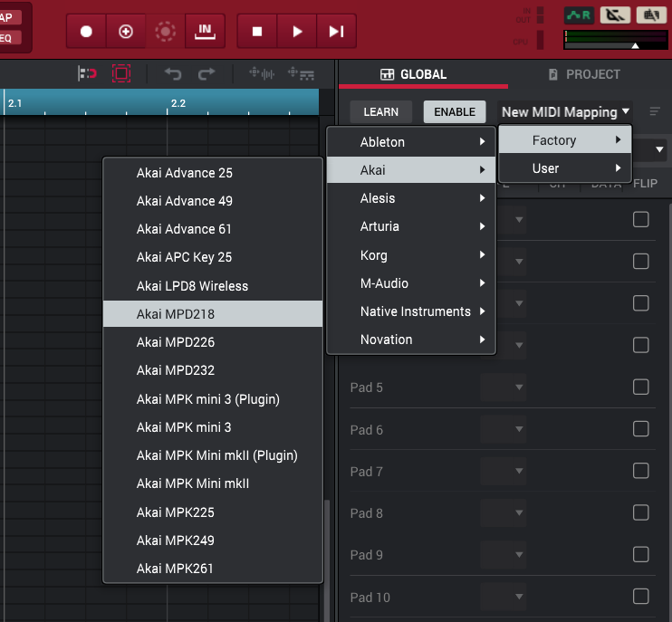
Task: Check the FLIP checkbox for Pad 5
Action: pos(640,387)
